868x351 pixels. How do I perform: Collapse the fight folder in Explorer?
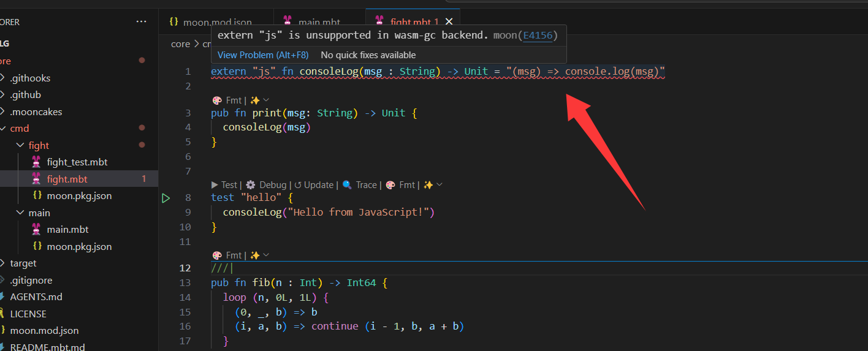pyautogui.click(x=21, y=145)
